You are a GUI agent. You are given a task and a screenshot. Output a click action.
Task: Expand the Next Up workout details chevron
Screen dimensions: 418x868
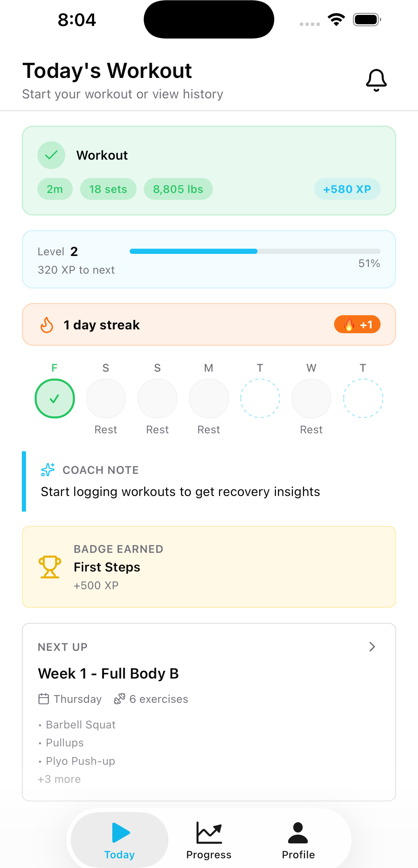(x=372, y=646)
